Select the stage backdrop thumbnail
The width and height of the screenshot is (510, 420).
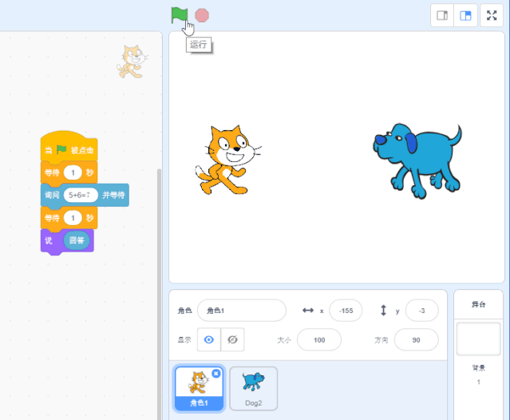478,339
